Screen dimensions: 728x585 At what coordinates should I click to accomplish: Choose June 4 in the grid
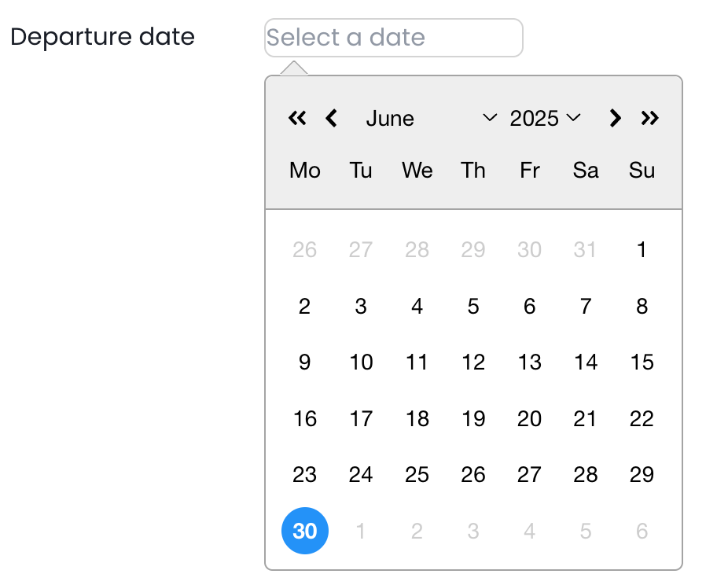[x=417, y=307]
